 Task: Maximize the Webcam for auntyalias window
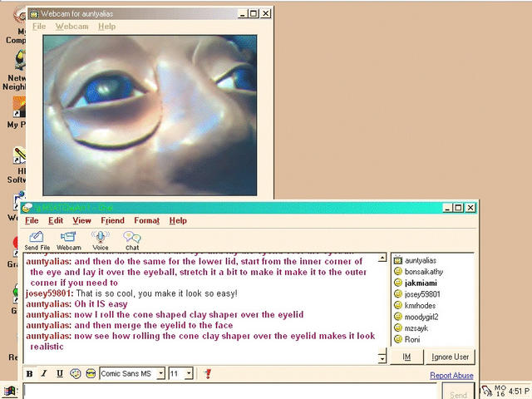click(254, 13)
